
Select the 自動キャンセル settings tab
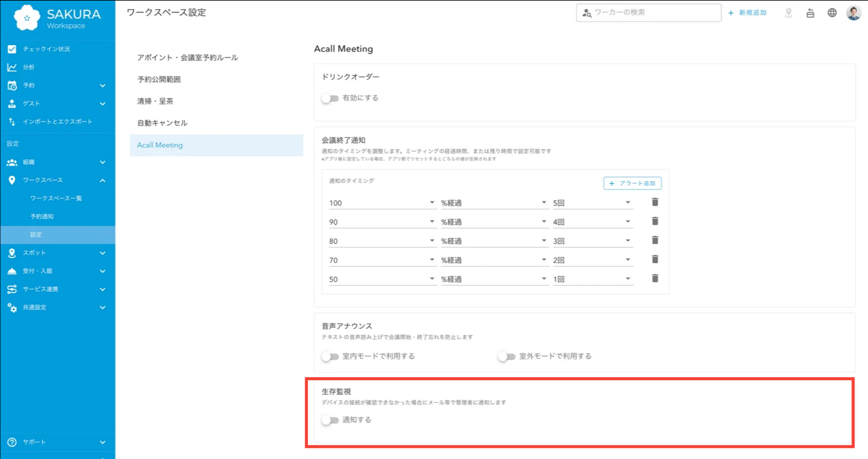pos(162,123)
